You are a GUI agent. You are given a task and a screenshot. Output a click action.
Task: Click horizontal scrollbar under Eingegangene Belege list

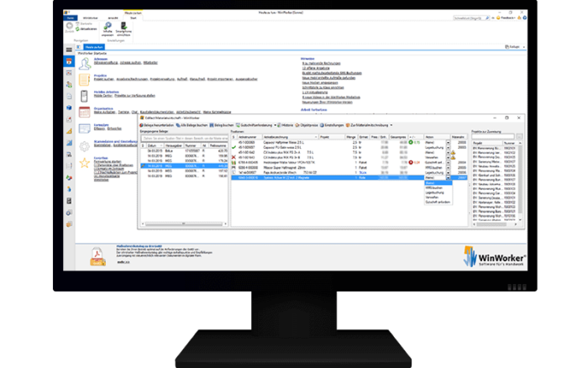(x=184, y=224)
